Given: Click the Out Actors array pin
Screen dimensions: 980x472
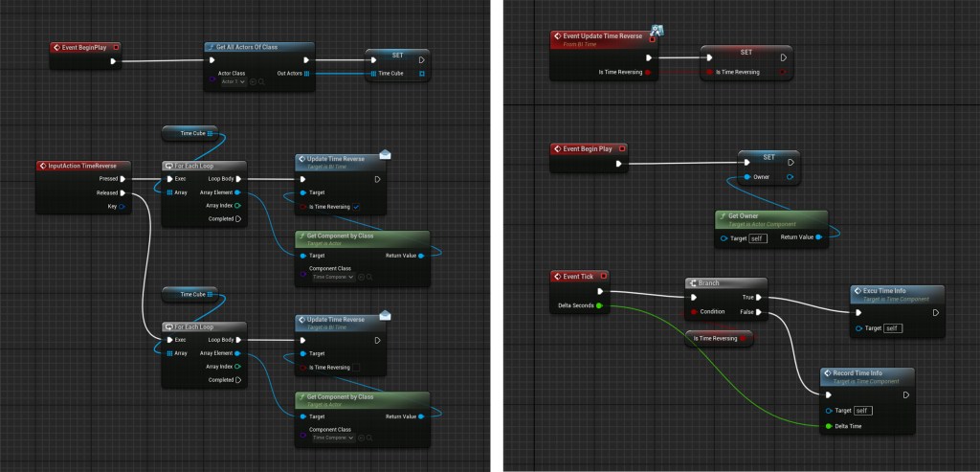Looking at the screenshot, I should click(306, 74).
